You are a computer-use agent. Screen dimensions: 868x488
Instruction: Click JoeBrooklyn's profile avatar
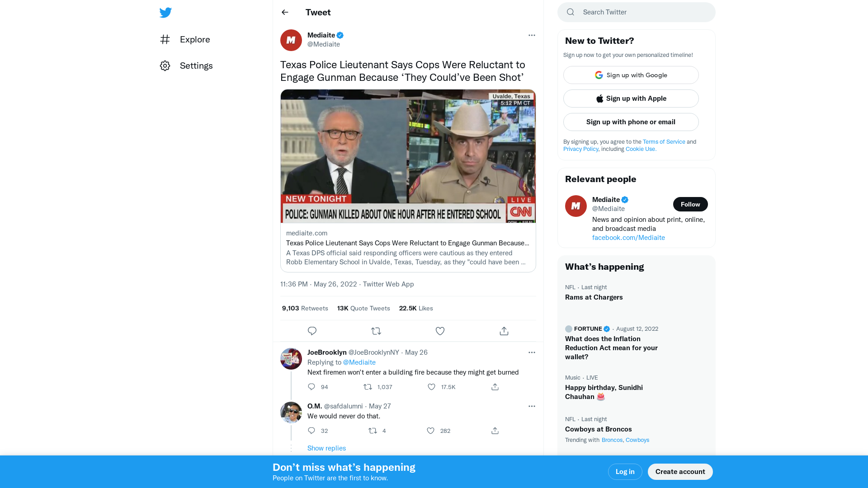click(x=291, y=359)
